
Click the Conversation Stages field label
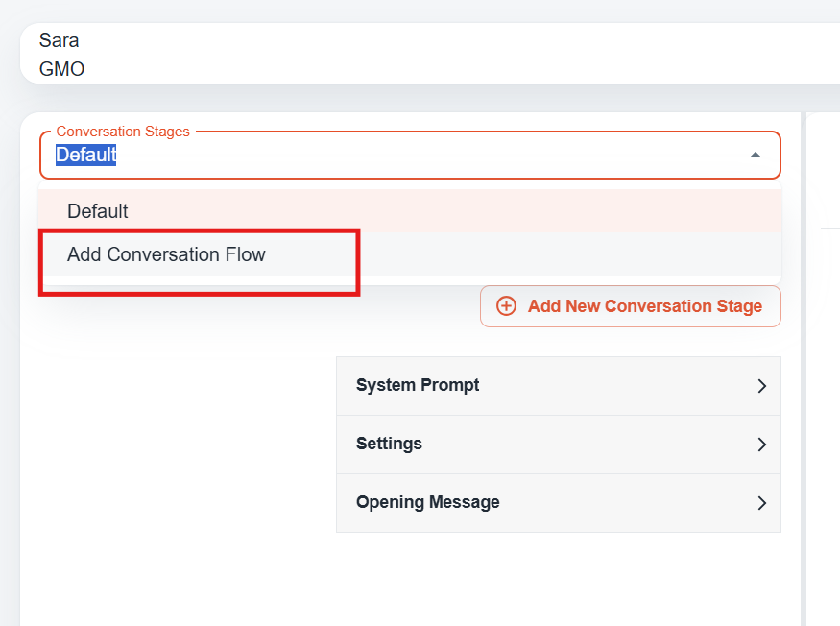click(123, 132)
